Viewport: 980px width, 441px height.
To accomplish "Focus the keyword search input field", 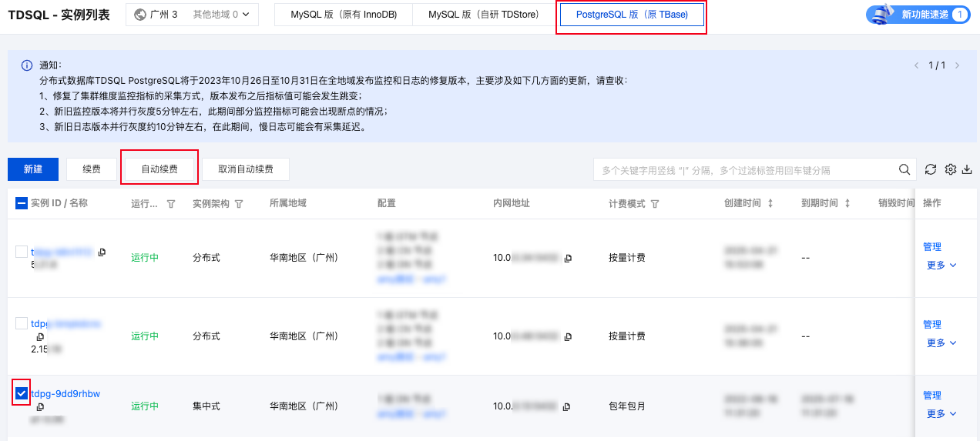I will click(x=746, y=170).
